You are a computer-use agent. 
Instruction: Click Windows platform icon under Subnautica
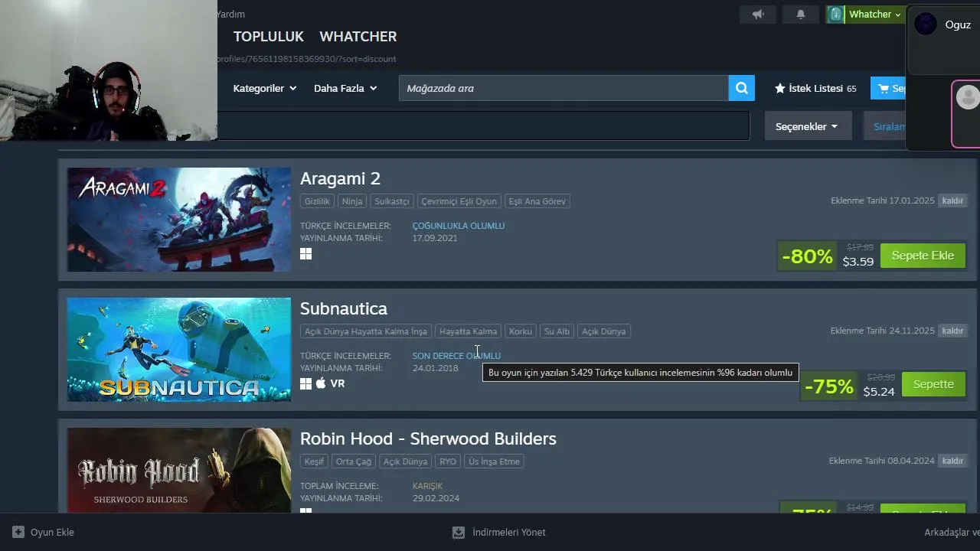(305, 383)
